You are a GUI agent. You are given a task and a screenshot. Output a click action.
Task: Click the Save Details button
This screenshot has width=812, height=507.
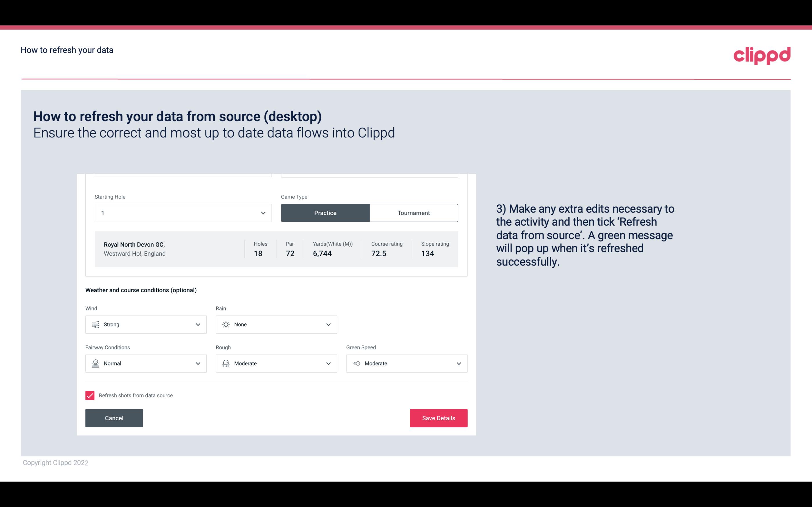point(438,418)
